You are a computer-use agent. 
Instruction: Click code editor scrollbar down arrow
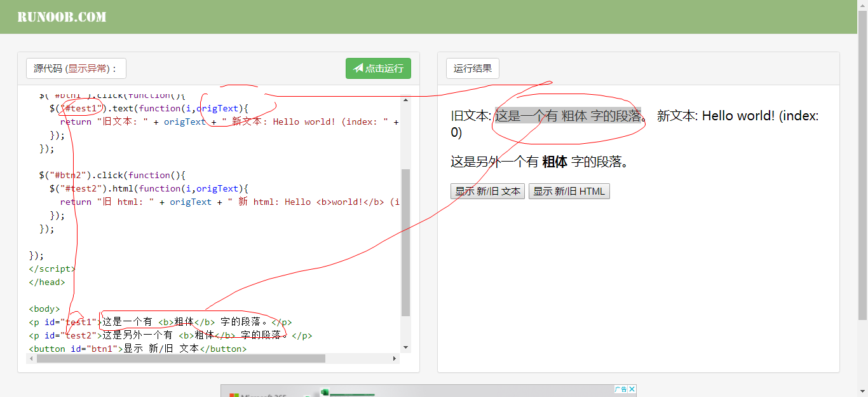[x=406, y=347]
